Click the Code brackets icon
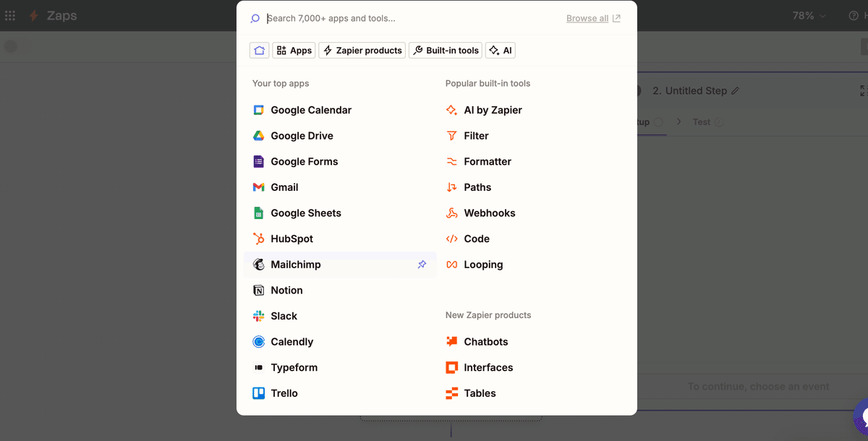The image size is (868, 441). pyautogui.click(x=451, y=239)
